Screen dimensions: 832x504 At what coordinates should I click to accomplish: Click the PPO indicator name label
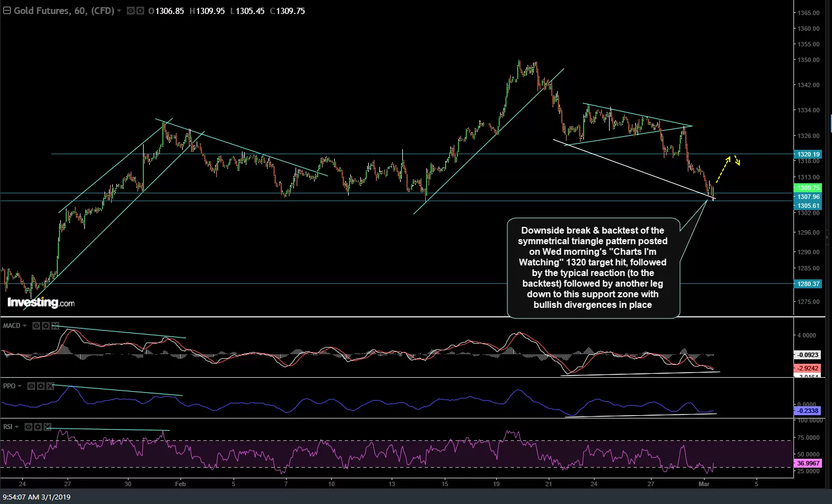pyautogui.click(x=9, y=386)
